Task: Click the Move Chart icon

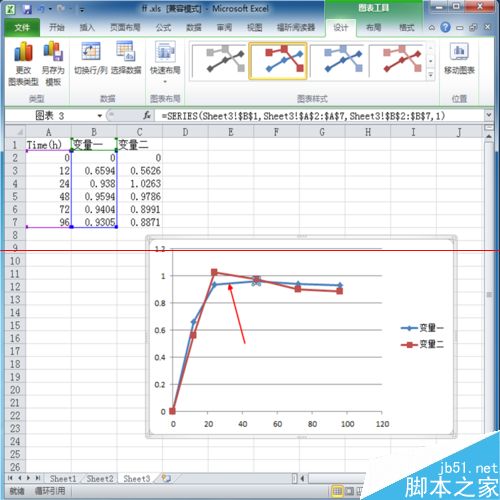Action: pyautogui.click(x=459, y=58)
